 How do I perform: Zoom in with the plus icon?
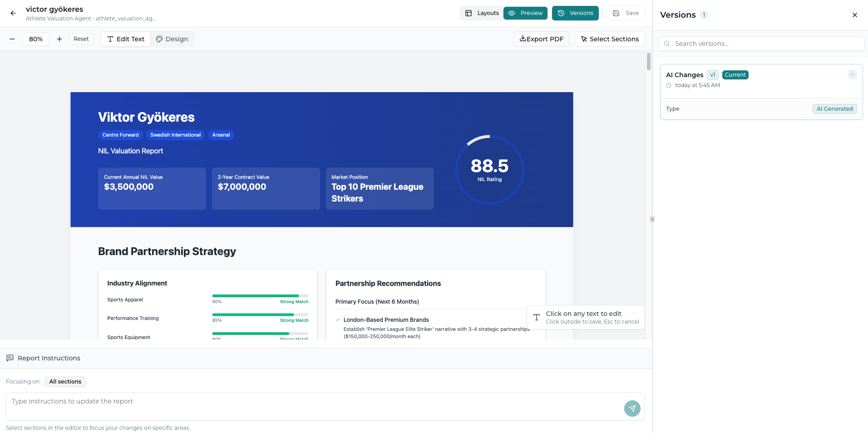[x=59, y=39]
